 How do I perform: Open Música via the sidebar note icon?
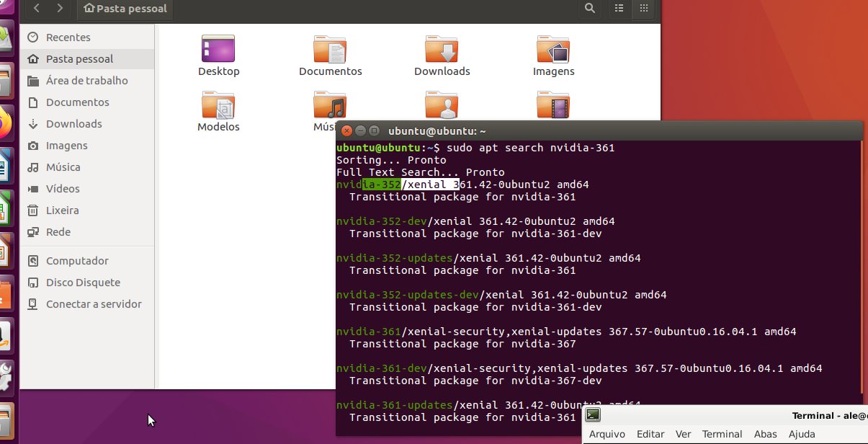pos(33,167)
